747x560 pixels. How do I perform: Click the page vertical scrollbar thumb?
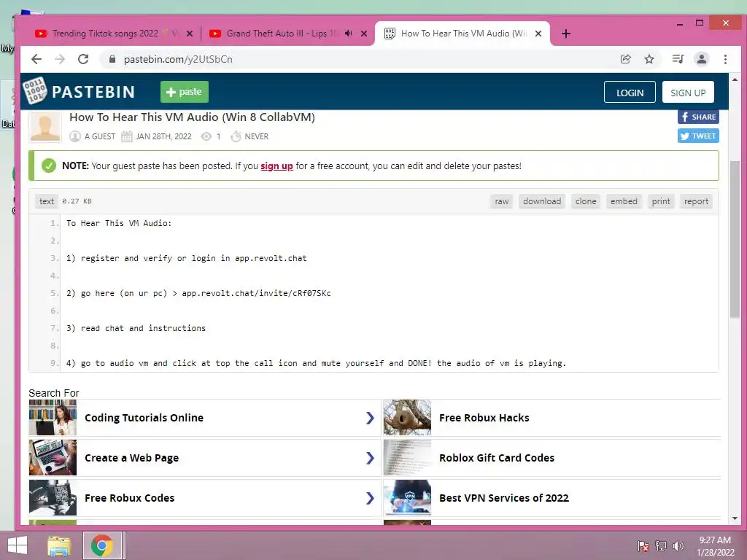(x=735, y=239)
